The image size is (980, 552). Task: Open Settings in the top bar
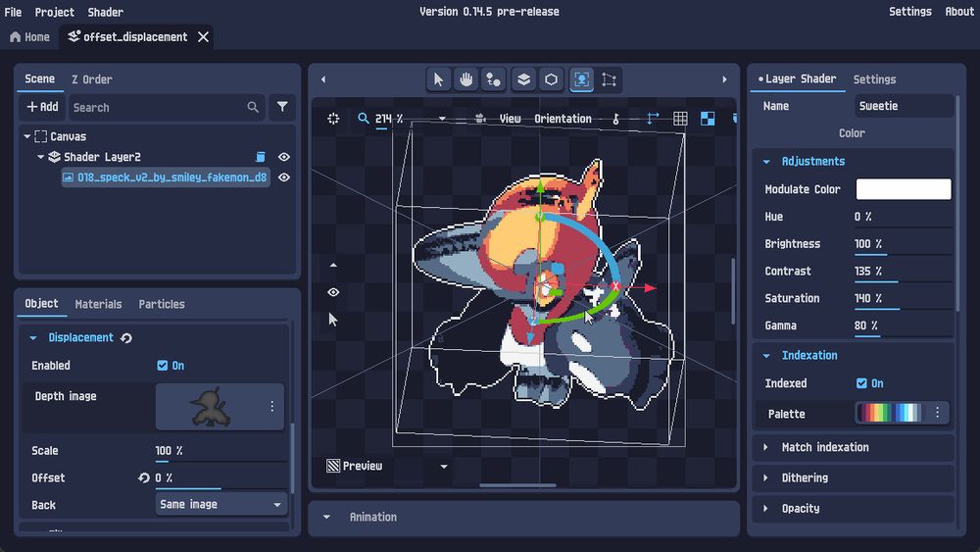pos(910,11)
